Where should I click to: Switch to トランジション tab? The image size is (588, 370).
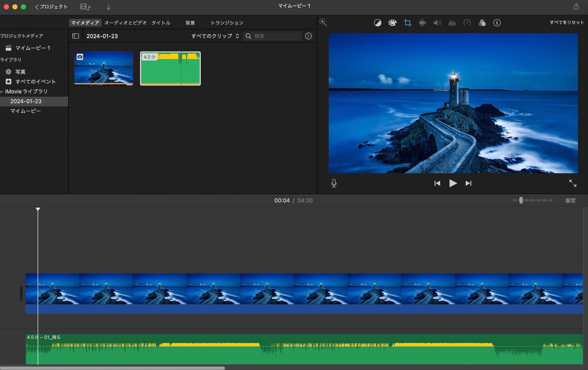click(227, 23)
